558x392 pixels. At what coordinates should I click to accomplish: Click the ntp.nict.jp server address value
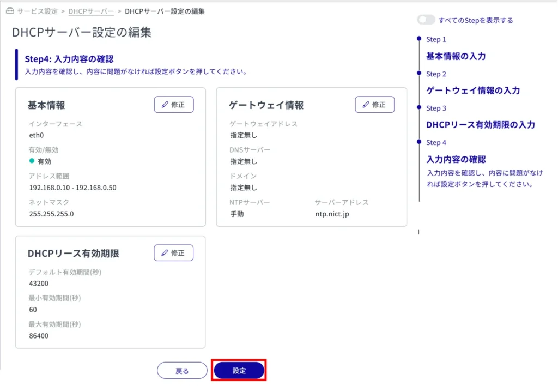[331, 214]
